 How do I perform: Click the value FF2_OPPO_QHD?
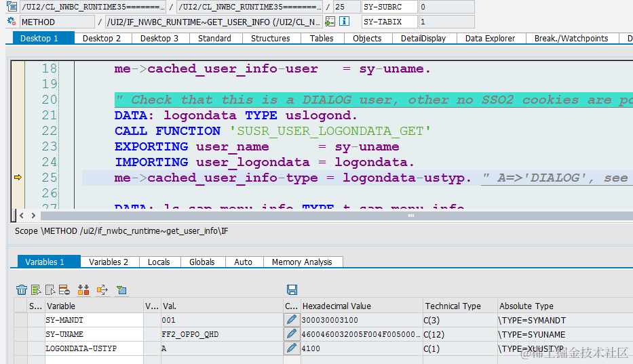point(190,335)
